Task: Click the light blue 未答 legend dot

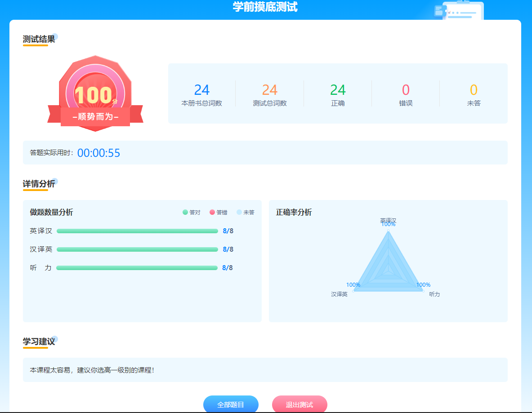Action: [239, 213]
